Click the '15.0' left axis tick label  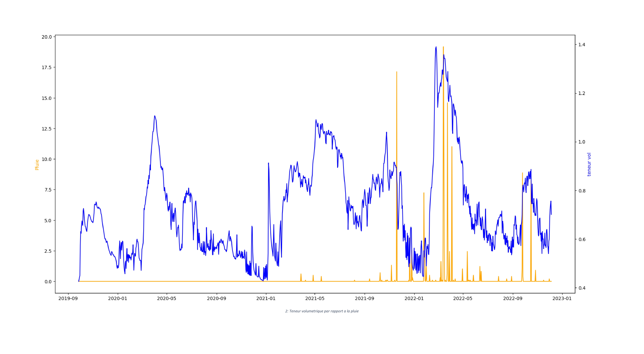47,98
